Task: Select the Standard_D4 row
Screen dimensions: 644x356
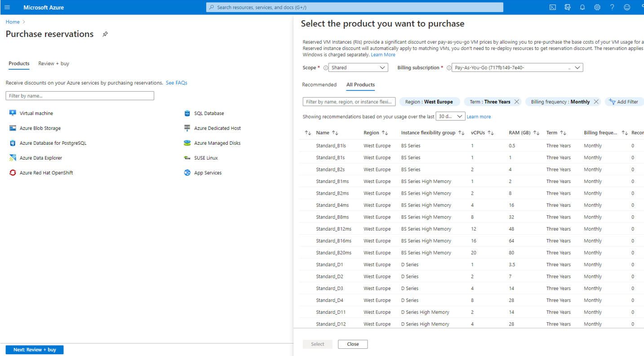Action: tap(471, 300)
